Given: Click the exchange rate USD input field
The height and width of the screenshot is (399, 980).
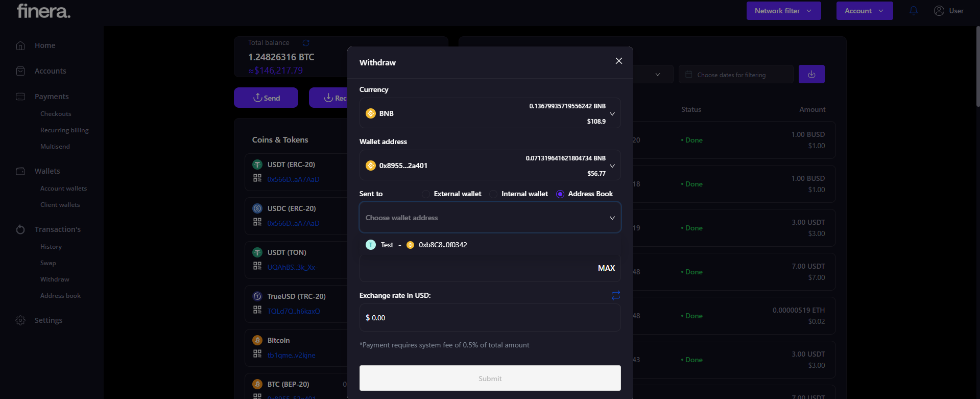Looking at the screenshot, I should point(490,318).
